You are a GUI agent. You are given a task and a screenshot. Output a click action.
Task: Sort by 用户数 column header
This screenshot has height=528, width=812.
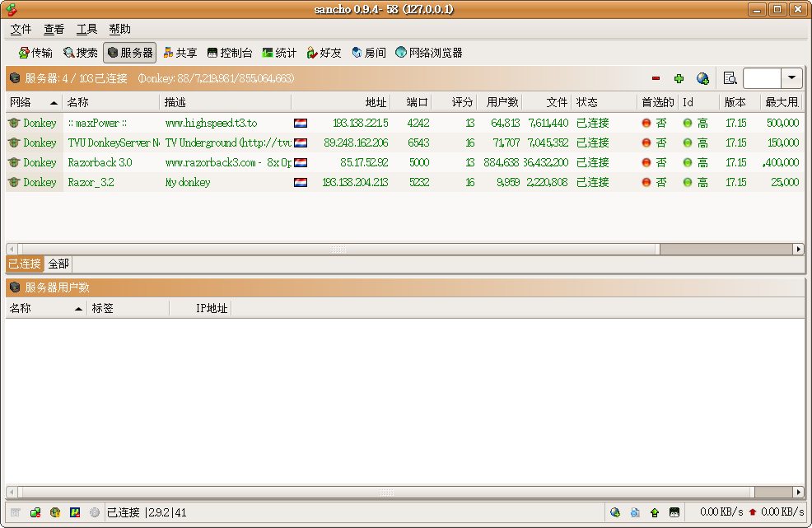click(x=500, y=103)
